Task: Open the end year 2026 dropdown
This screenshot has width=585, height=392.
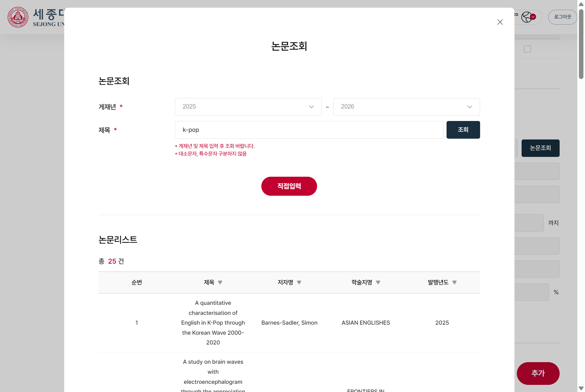Action: (x=406, y=107)
